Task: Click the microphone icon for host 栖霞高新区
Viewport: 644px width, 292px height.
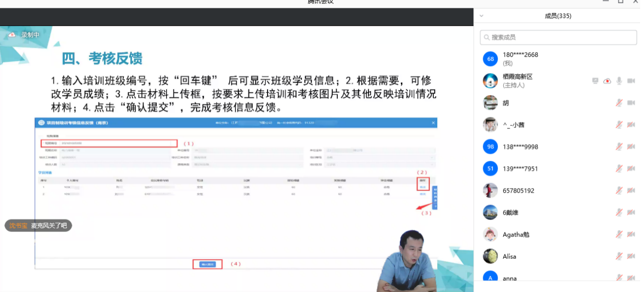Action: pos(619,81)
